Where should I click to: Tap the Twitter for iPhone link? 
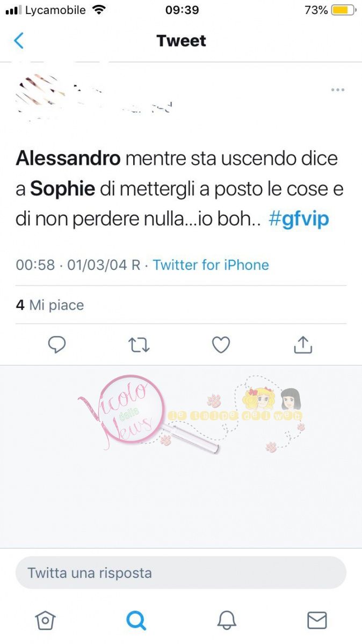pyautogui.click(x=211, y=265)
